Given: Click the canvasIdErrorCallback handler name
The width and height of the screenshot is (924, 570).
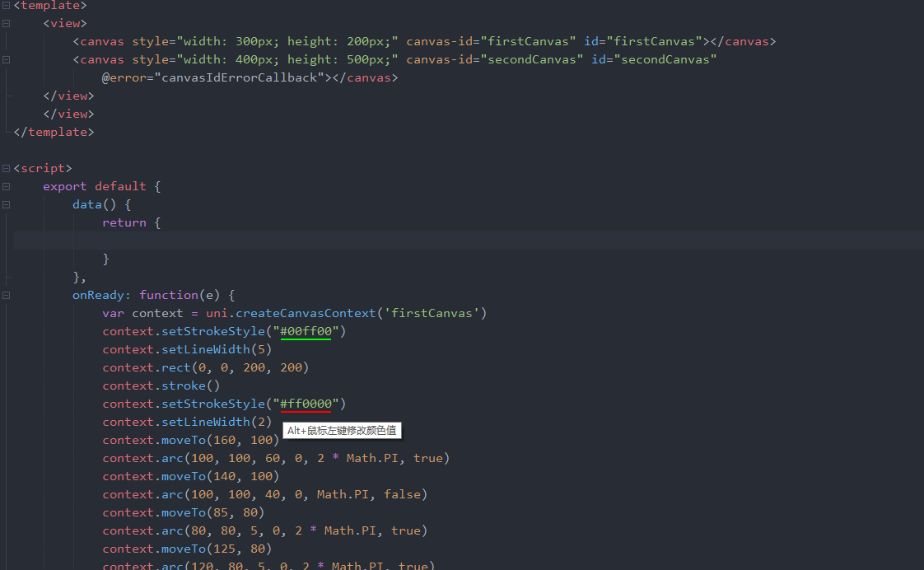Looking at the screenshot, I should (239, 77).
